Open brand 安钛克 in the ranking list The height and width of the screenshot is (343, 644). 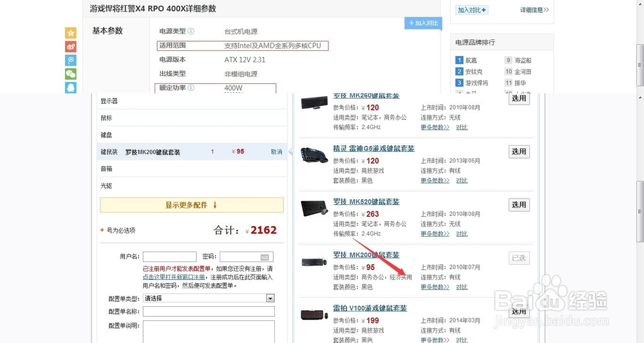click(x=473, y=72)
